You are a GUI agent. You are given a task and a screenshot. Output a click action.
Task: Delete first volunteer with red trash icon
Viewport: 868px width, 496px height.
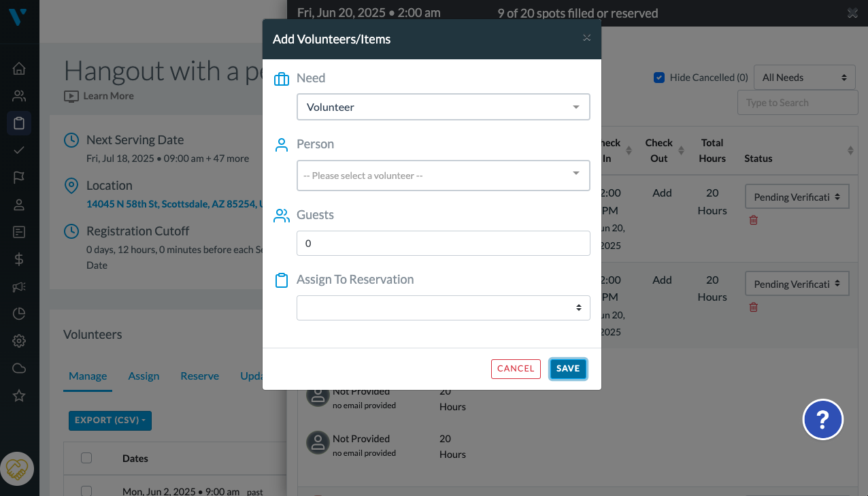[753, 220]
